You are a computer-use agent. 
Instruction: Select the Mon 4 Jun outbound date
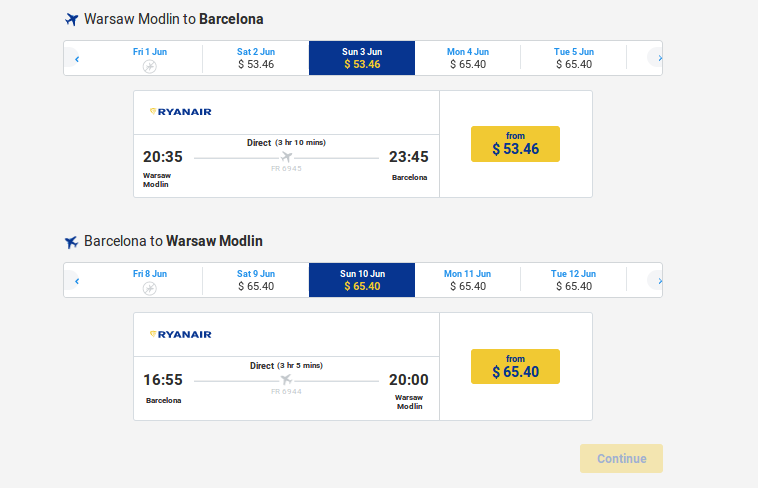[x=467, y=58]
